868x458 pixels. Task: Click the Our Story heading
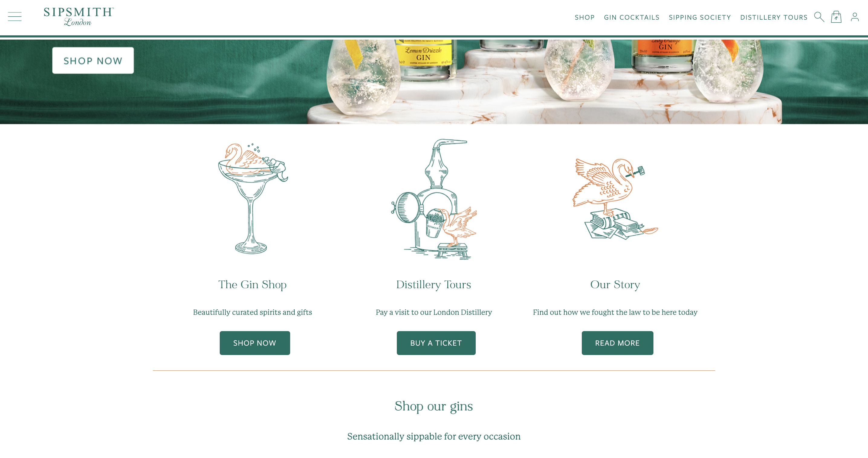tap(615, 285)
